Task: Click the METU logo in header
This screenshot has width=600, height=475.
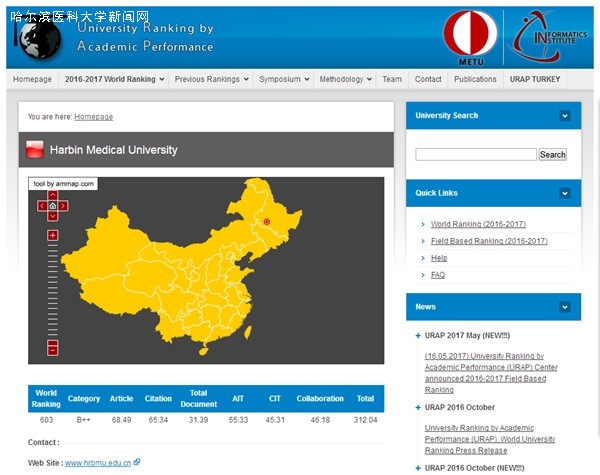Action: coord(471,38)
